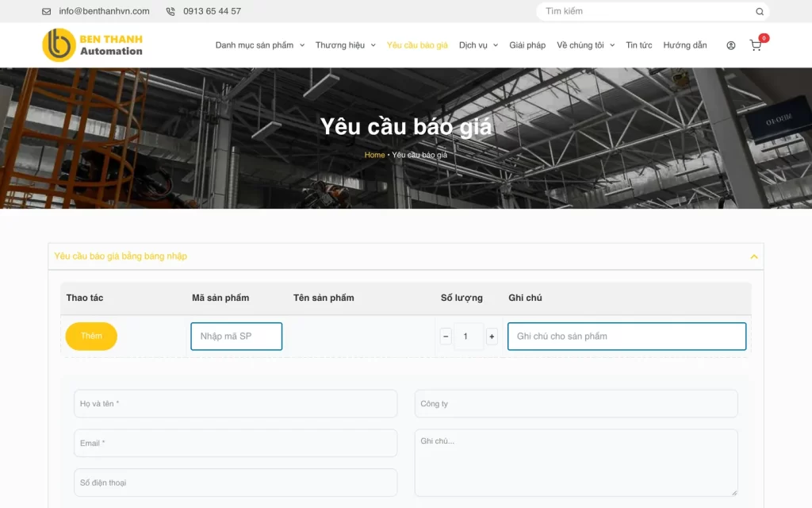Open the Hướng dẫn page

pyautogui.click(x=684, y=45)
